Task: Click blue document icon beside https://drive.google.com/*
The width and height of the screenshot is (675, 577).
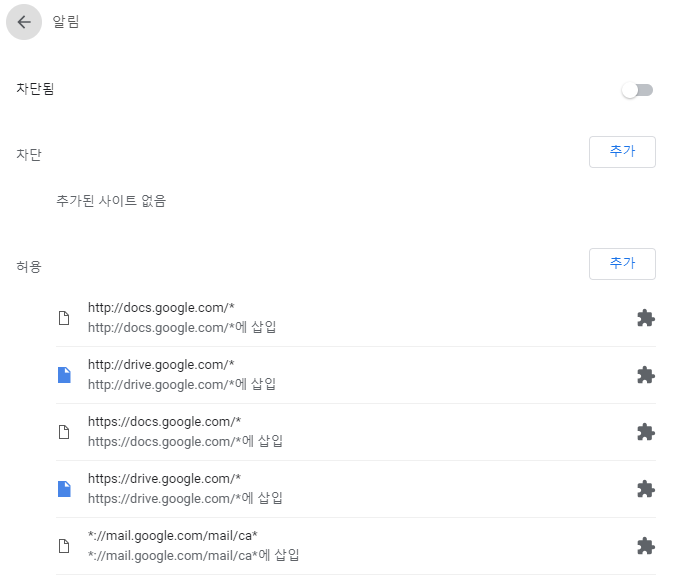Action: pyautogui.click(x=64, y=489)
